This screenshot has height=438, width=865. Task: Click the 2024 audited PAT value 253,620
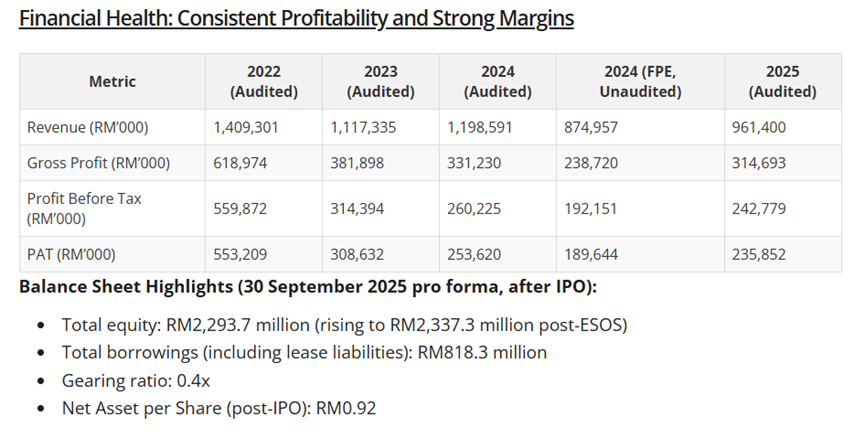474,254
